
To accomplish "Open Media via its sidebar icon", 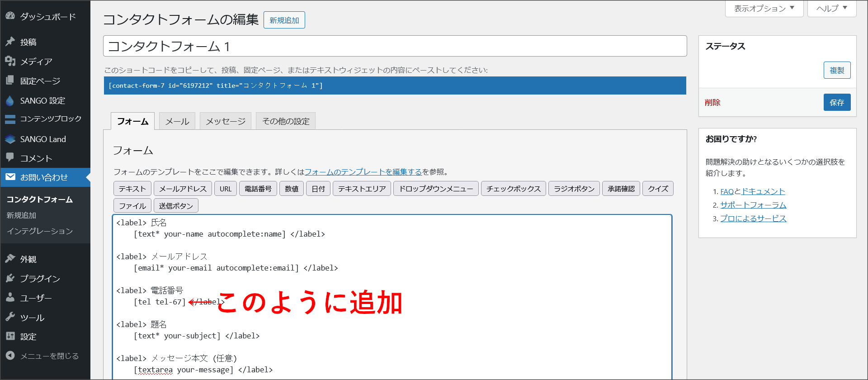I will (10, 61).
